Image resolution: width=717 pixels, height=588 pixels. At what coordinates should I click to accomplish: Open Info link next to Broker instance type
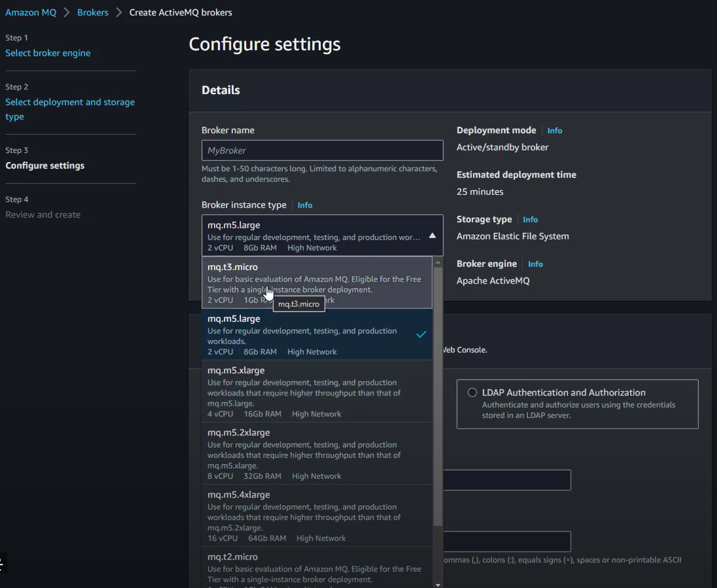(305, 205)
